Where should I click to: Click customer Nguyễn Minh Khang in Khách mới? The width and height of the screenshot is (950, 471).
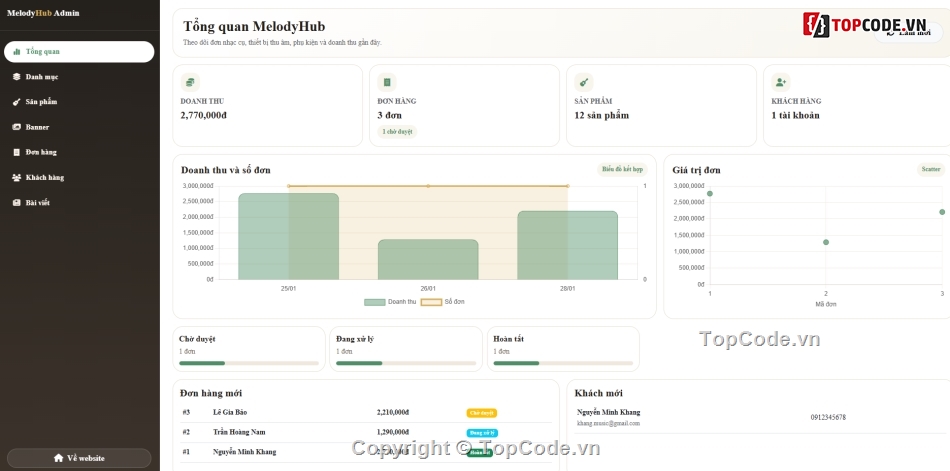click(608, 412)
